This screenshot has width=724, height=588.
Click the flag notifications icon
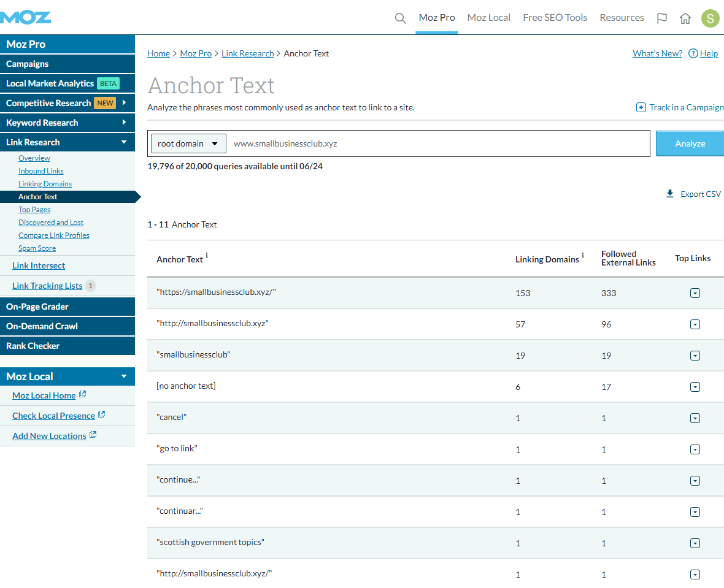(x=661, y=18)
